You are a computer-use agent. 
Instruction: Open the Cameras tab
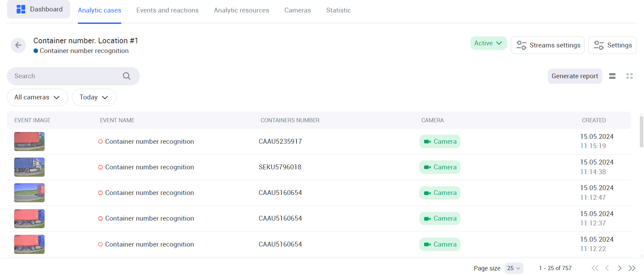tap(297, 10)
